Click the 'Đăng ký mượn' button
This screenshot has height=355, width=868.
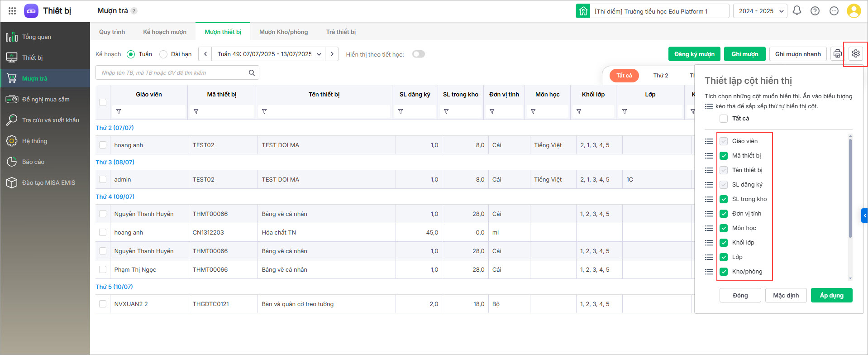[694, 54]
